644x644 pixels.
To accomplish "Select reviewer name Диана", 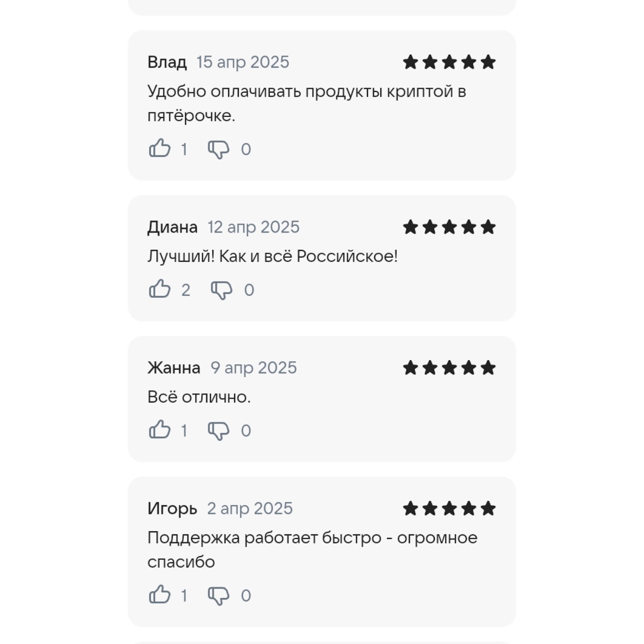I will [x=173, y=227].
